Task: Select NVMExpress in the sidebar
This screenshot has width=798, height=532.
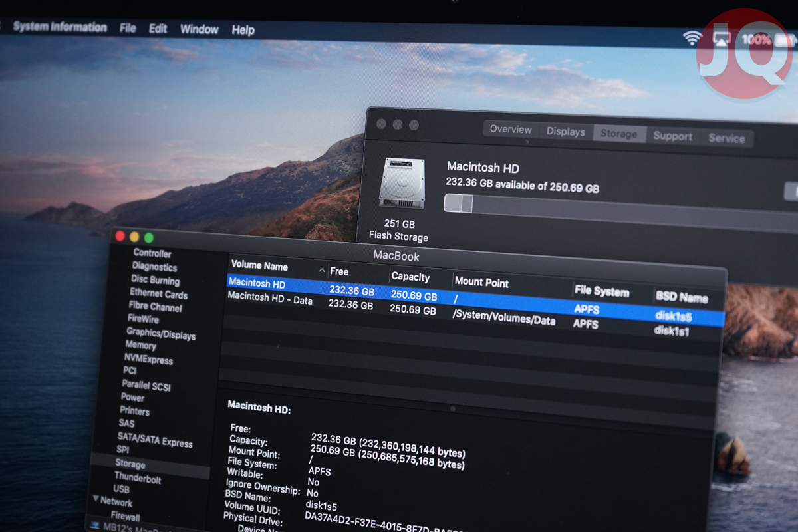Action: (148, 359)
